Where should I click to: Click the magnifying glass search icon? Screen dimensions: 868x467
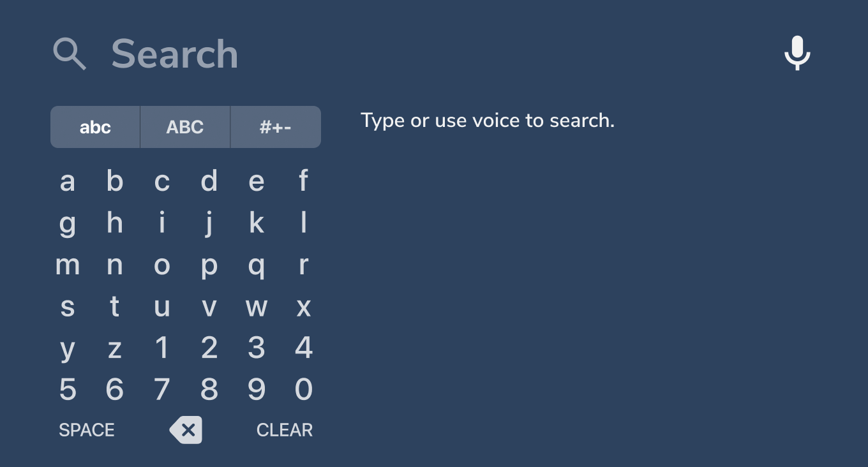click(x=69, y=54)
